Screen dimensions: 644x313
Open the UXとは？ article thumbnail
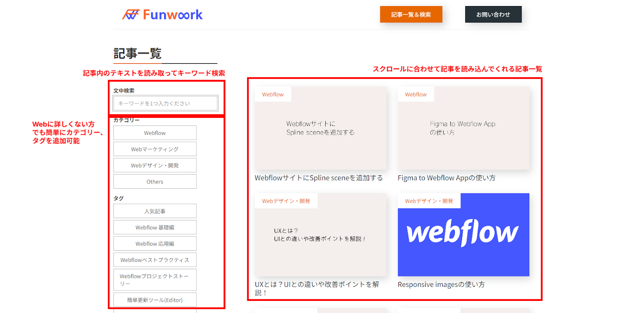click(x=320, y=235)
